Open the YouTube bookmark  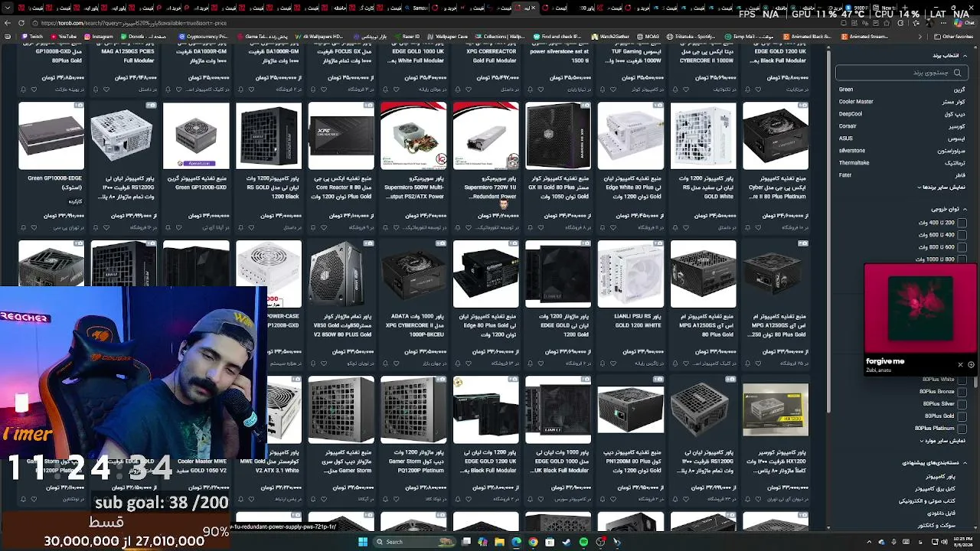pyautogui.click(x=63, y=37)
